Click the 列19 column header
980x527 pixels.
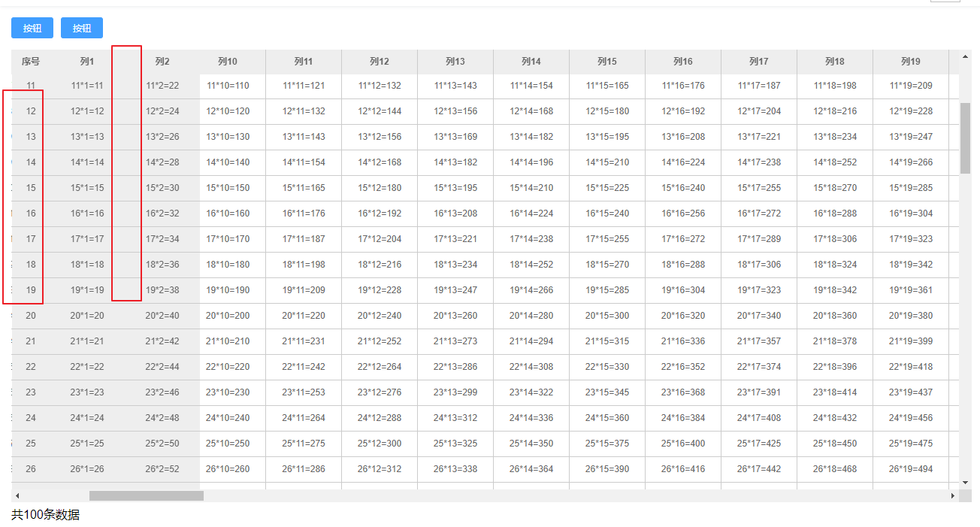(x=911, y=62)
